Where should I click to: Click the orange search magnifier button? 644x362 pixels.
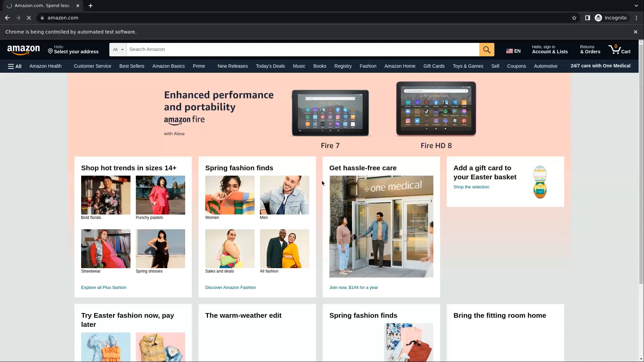click(x=486, y=50)
